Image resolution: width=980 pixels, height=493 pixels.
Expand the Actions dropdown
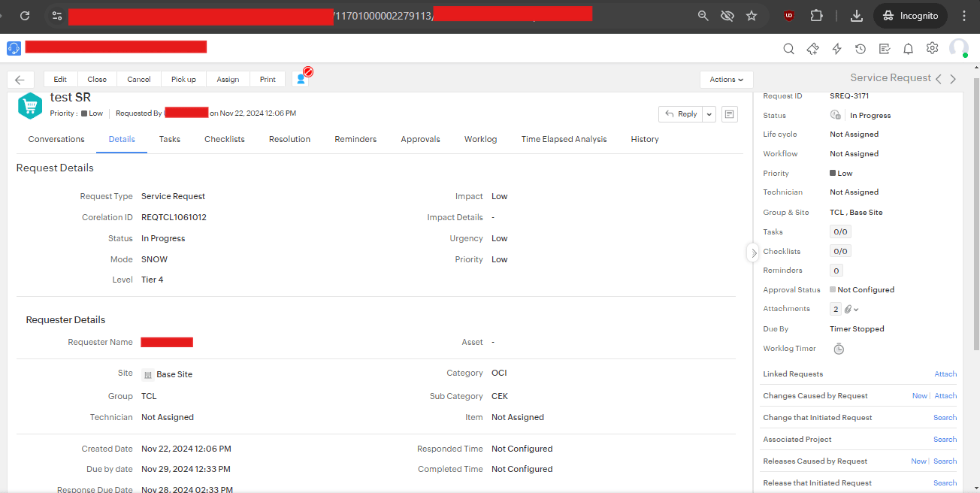[x=726, y=80]
